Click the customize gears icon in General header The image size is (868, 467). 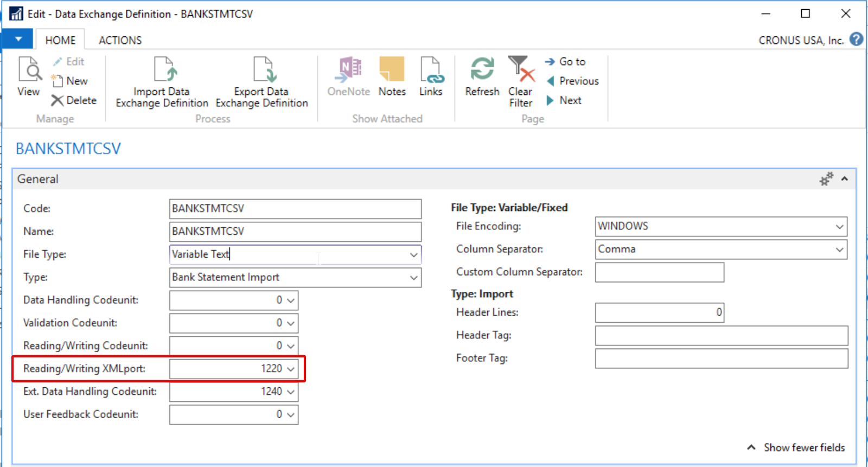(x=826, y=178)
